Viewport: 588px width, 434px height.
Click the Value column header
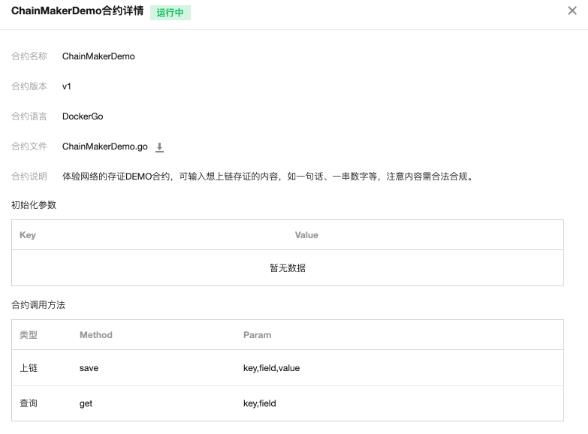pyautogui.click(x=306, y=235)
